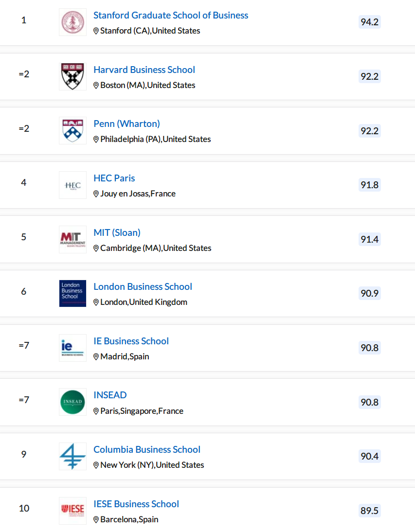Open the INSEAD school link
The width and height of the screenshot is (415, 532).
point(110,395)
